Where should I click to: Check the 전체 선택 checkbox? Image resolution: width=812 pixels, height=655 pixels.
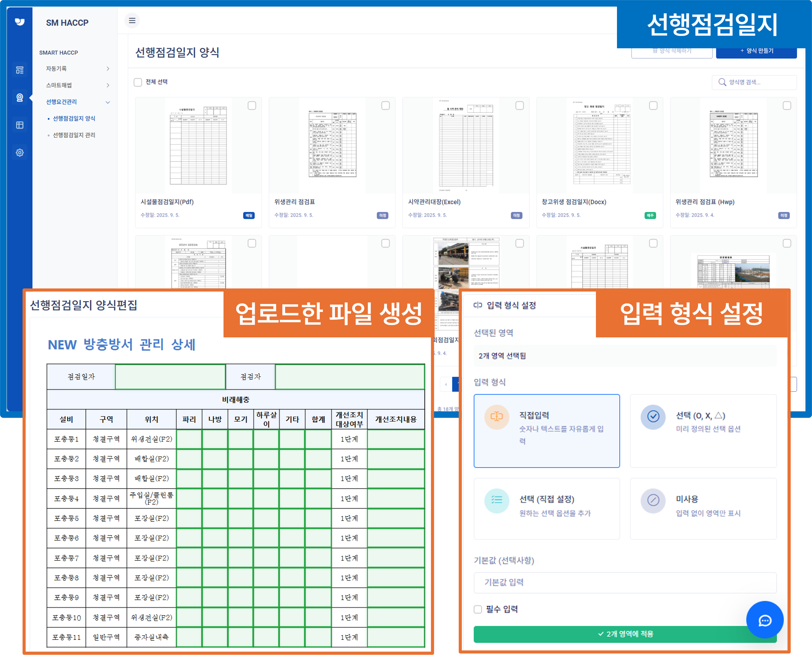(138, 82)
